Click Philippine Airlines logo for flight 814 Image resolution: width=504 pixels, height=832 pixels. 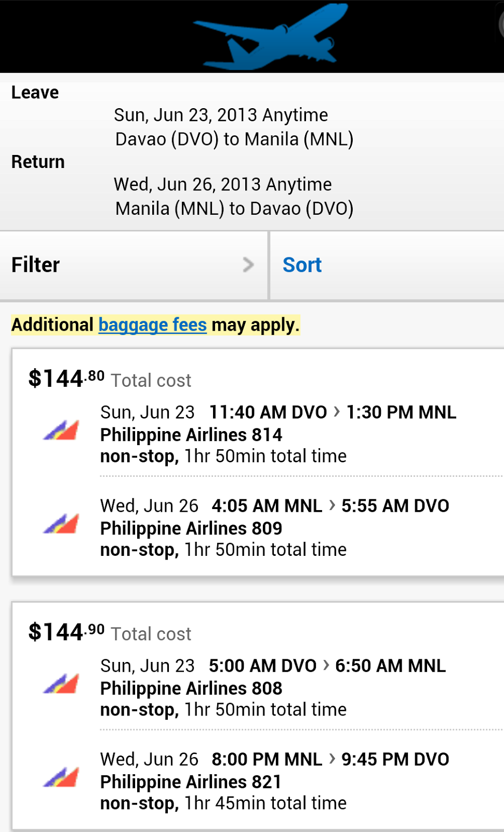(x=61, y=430)
